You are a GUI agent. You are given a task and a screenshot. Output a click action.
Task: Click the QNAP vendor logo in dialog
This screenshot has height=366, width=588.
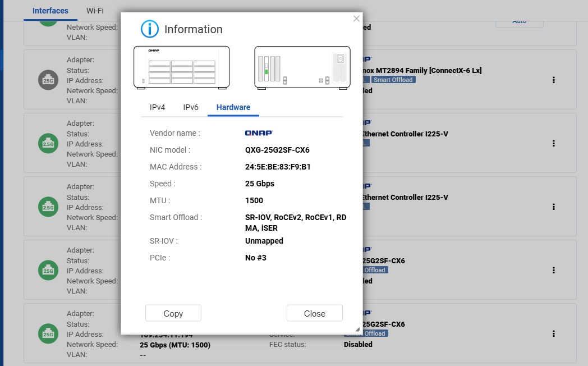[x=259, y=133]
